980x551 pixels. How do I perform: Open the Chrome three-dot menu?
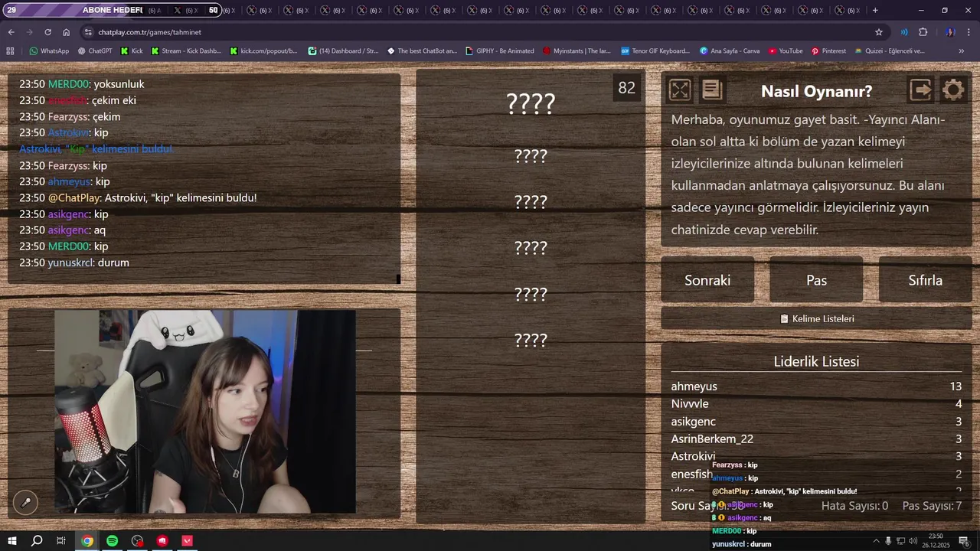click(969, 32)
